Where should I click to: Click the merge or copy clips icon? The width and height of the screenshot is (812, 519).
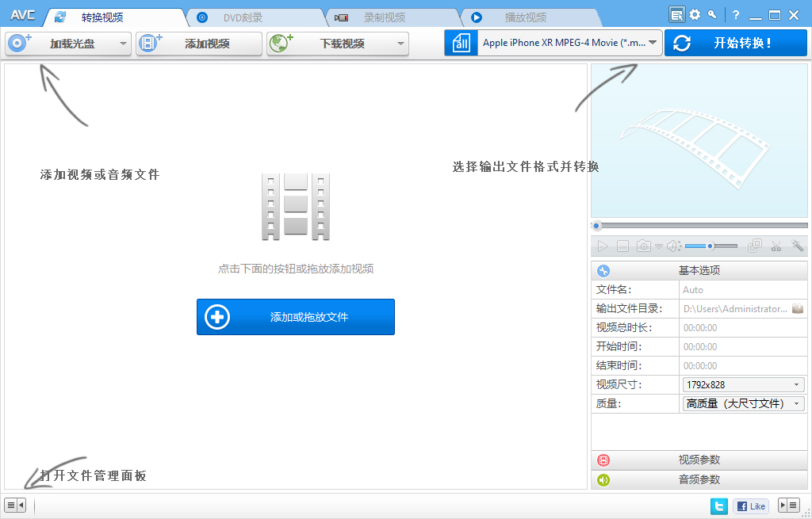pyautogui.click(x=755, y=246)
